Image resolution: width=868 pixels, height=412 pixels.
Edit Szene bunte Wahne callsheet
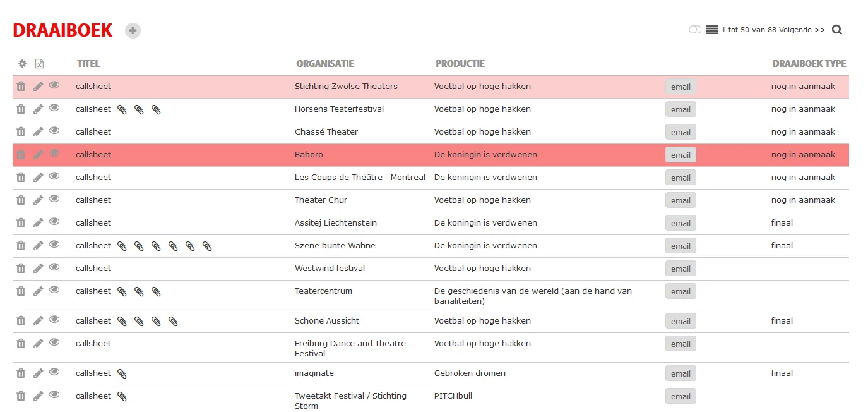point(39,246)
